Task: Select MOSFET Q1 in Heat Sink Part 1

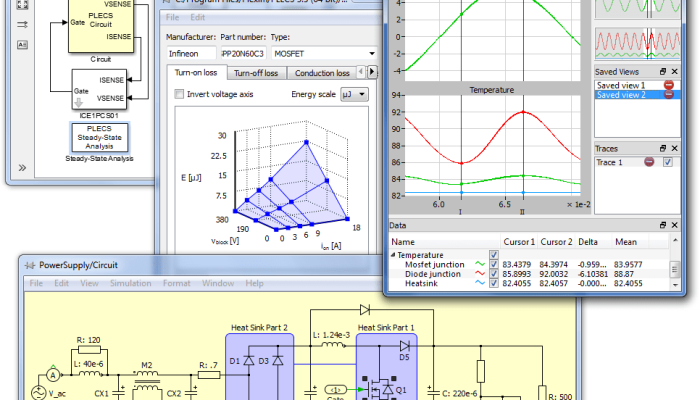Action: [377, 388]
